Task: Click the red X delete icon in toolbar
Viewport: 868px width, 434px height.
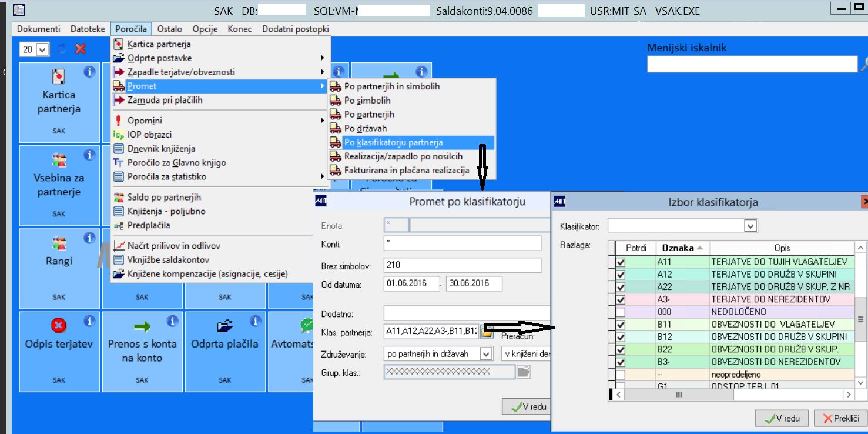Action: (81, 49)
